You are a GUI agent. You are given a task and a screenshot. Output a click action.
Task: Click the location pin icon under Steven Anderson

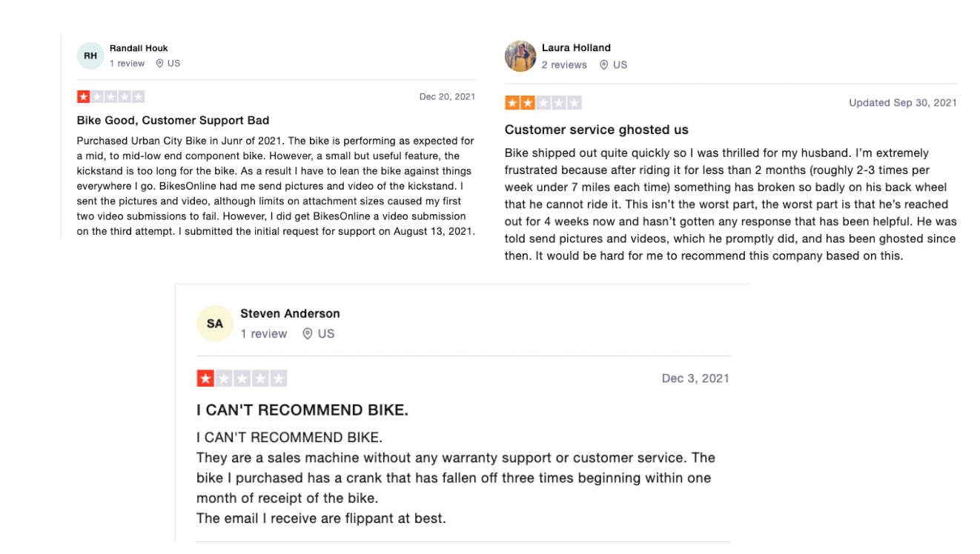[308, 334]
